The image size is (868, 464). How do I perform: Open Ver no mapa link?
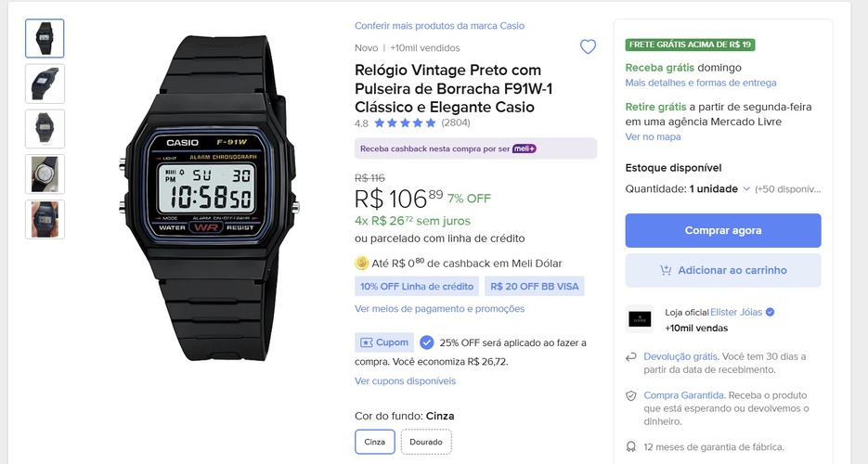[x=654, y=136]
